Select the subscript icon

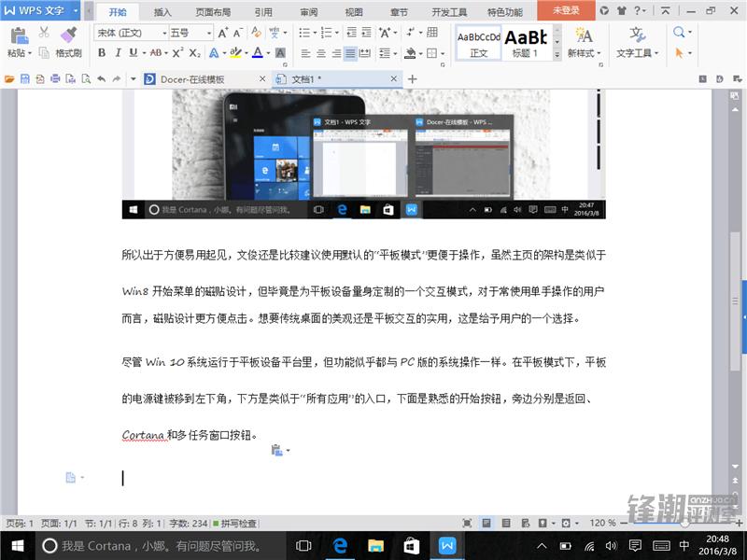pos(194,53)
